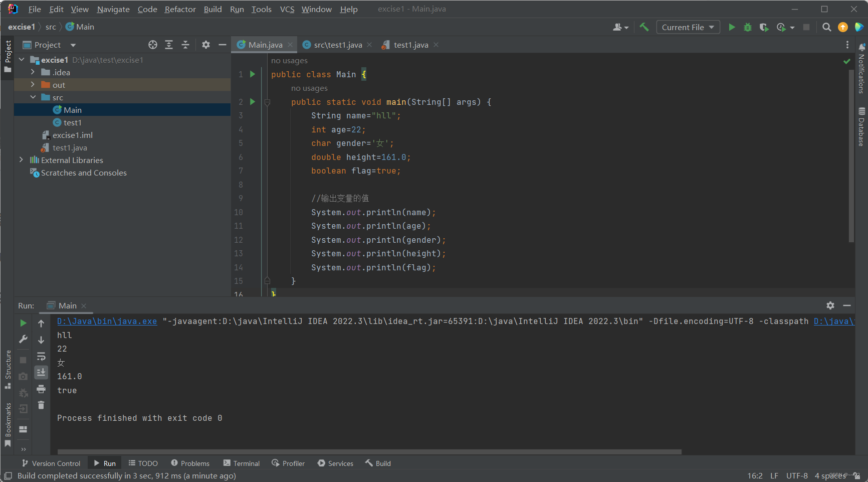This screenshot has height=482, width=868.
Task: Open Search Everywhere magnifier
Action: pyautogui.click(x=827, y=27)
